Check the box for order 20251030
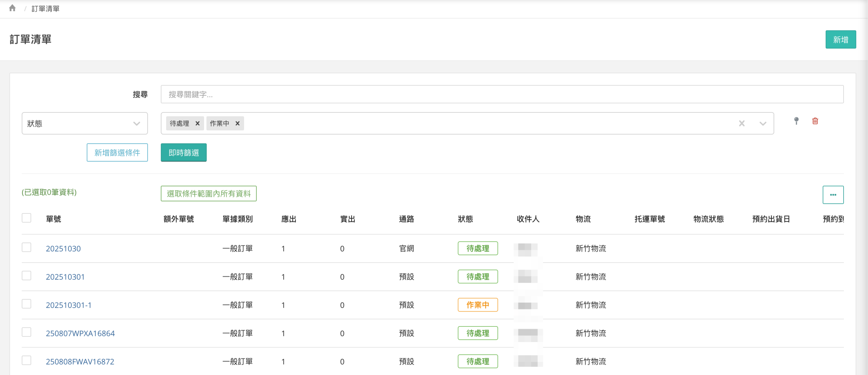Screen dimensions: 868x375 coord(26,247)
